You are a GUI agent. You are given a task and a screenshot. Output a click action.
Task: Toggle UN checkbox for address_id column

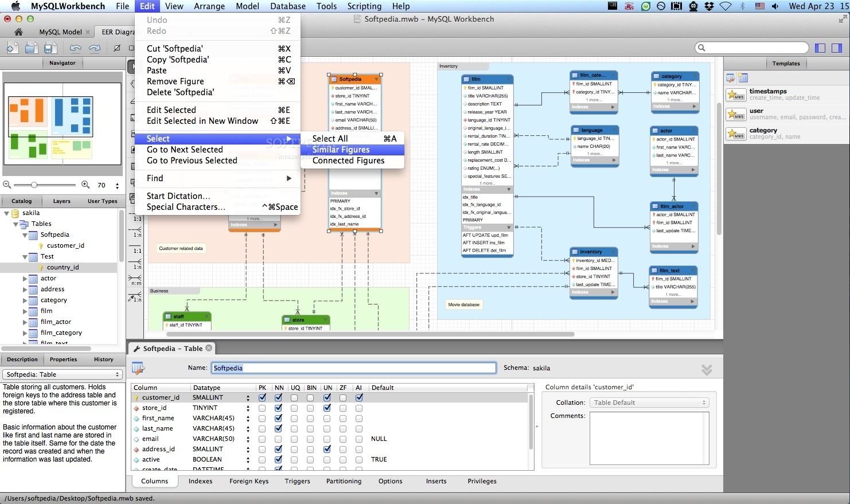click(327, 449)
